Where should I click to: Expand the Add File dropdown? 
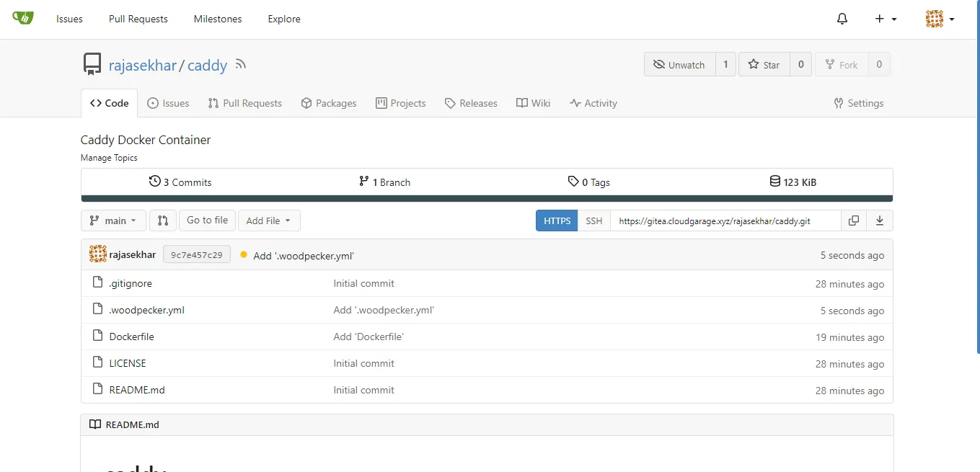[x=268, y=221]
